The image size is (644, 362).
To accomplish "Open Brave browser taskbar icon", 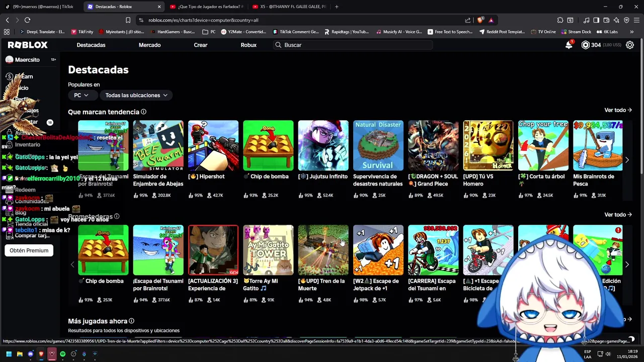I will pos(41,354).
